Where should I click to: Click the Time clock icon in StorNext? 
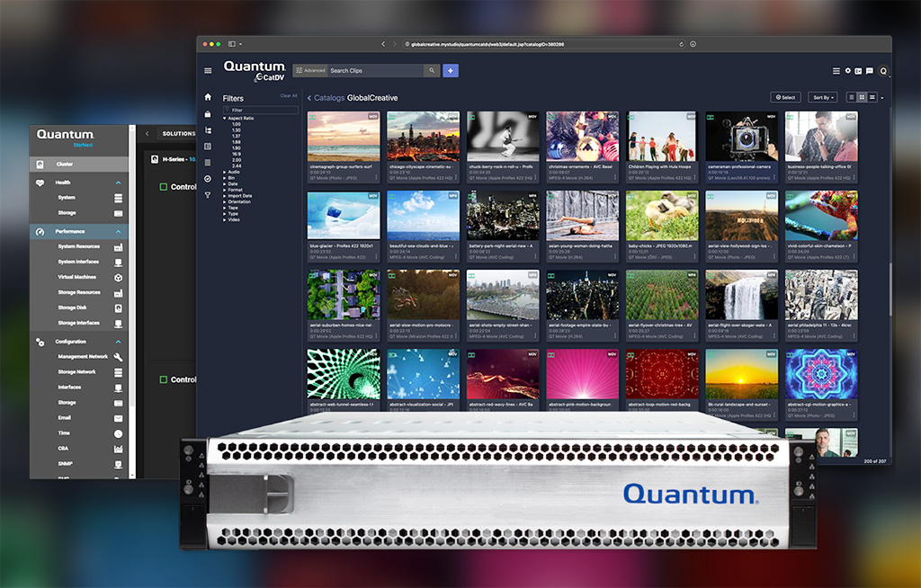point(118,433)
